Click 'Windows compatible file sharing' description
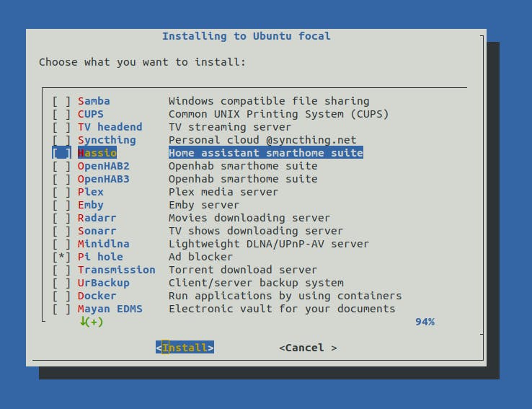The height and width of the screenshot is (409, 532). pyautogui.click(x=269, y=101)
